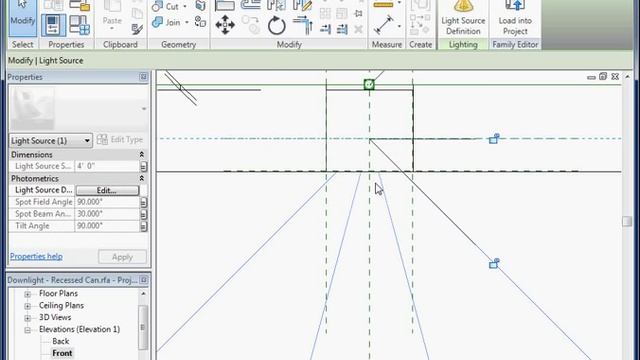640x360 pixels.
Task: Open the Dimension tool dropdown arrow
Action: click(x=399, y=26)
